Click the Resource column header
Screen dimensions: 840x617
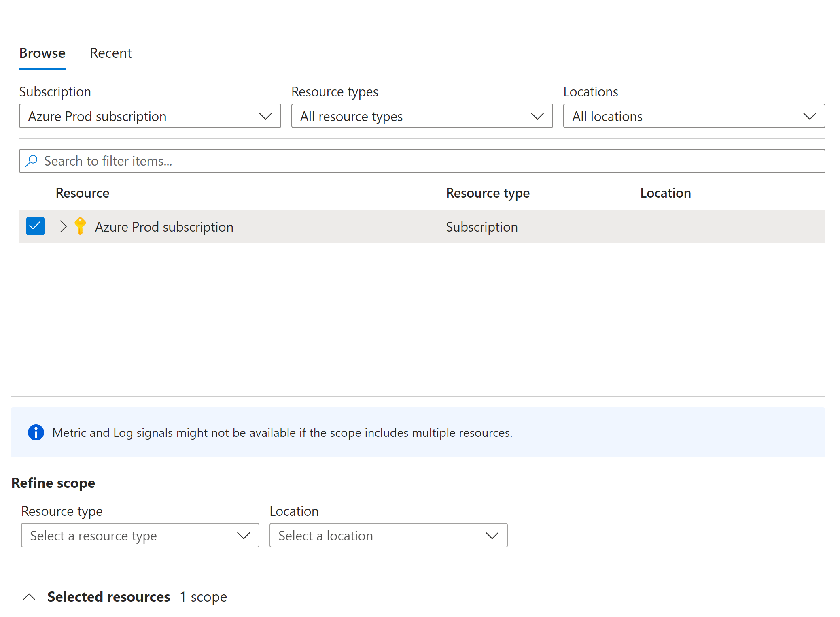coord(82,193)
